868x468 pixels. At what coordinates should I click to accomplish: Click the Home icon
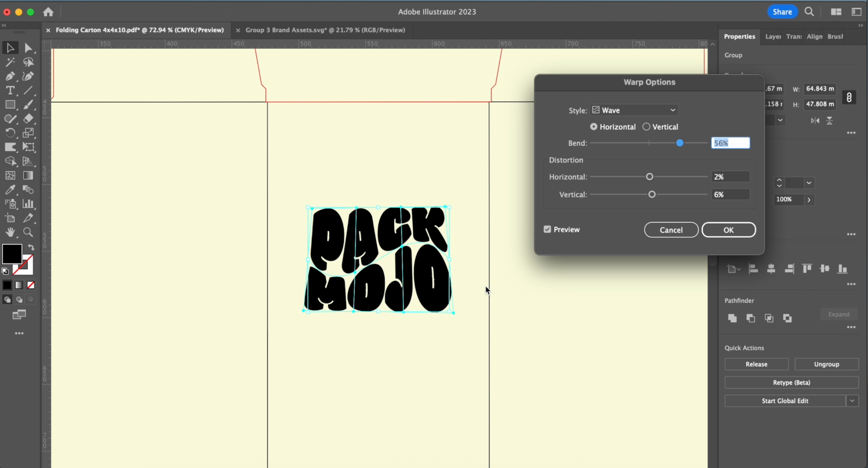pyautogui.click(x=48, y=12)
